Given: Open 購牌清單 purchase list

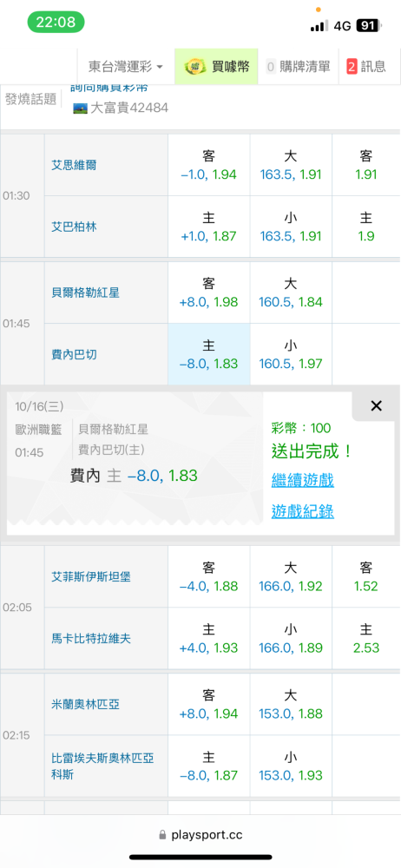Looking at the screenshot, I should point(298,67).
